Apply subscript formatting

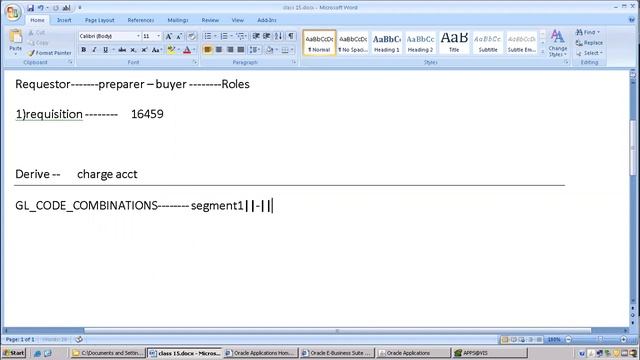point(133,50)
